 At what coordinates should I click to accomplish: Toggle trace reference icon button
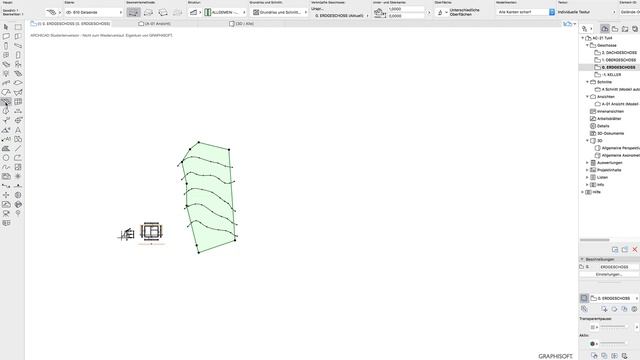[x=584, y=298]
